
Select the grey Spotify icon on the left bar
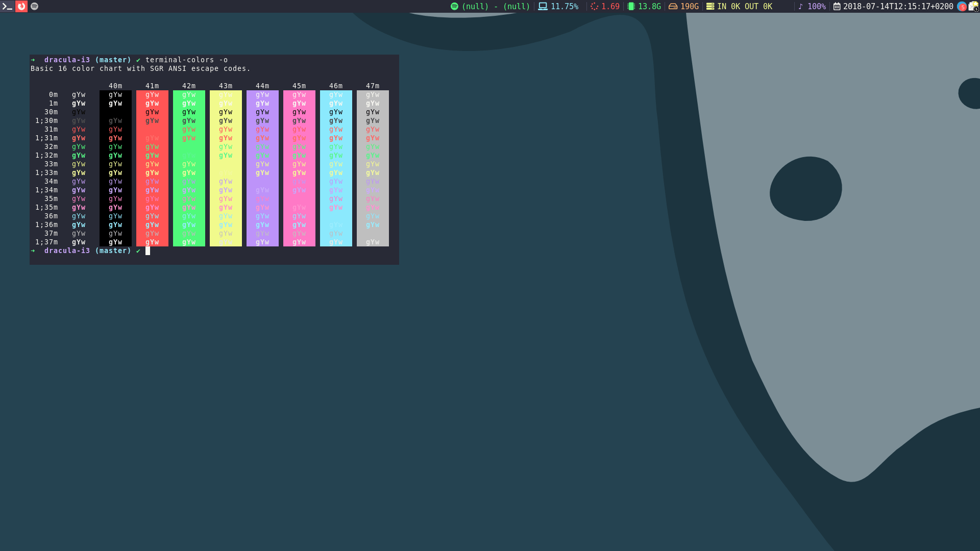pyautogui.click(x=34, y=7)
